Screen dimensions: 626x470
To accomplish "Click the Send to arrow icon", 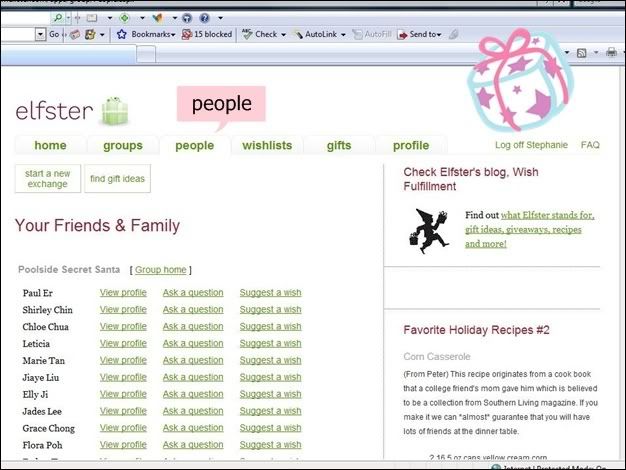I will [402, 35].
